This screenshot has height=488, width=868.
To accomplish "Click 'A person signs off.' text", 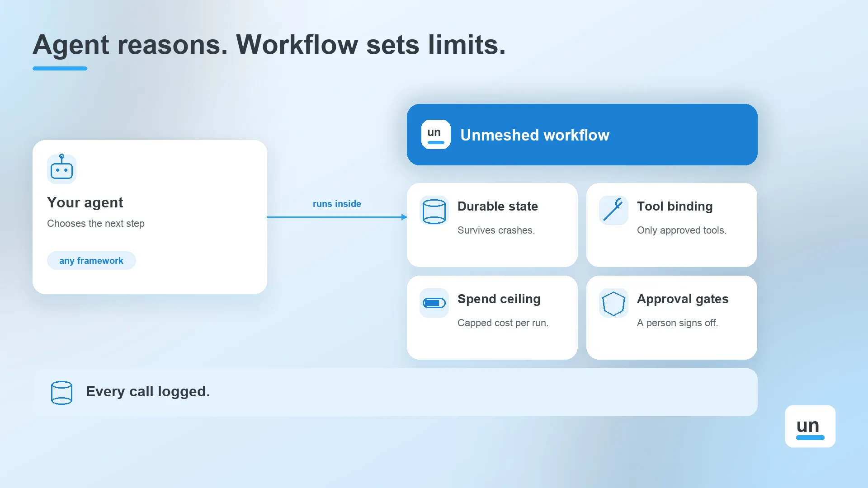I will [x=677, y=323].
